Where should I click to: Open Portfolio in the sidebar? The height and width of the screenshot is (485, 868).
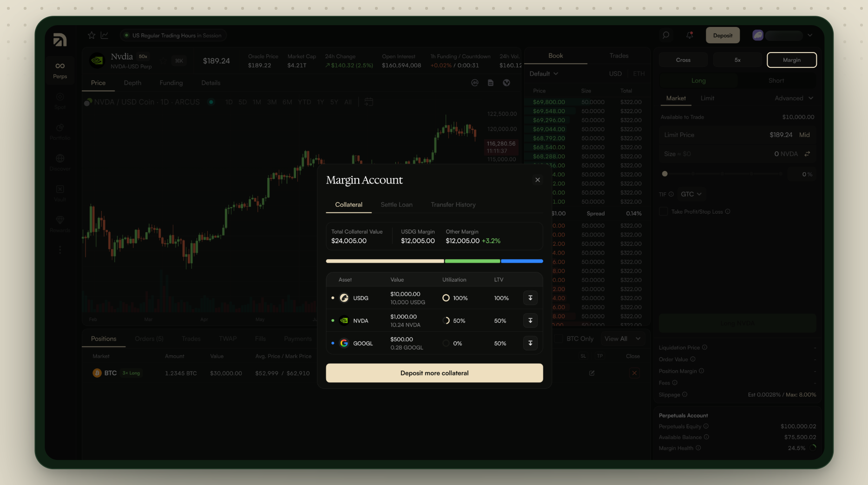click(60, 132)
